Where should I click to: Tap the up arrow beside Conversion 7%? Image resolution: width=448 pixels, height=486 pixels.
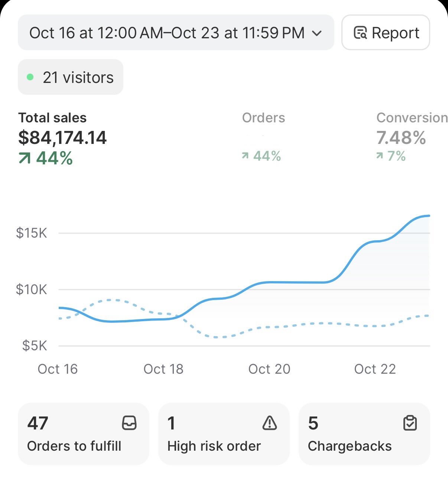(x=380, y=156)
